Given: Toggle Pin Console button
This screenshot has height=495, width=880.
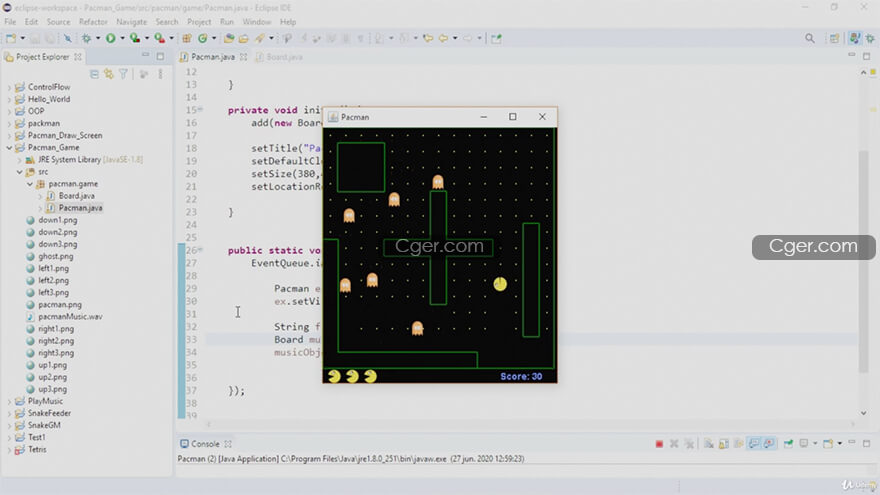Looking at the screenshot, I should click(789, 444).
